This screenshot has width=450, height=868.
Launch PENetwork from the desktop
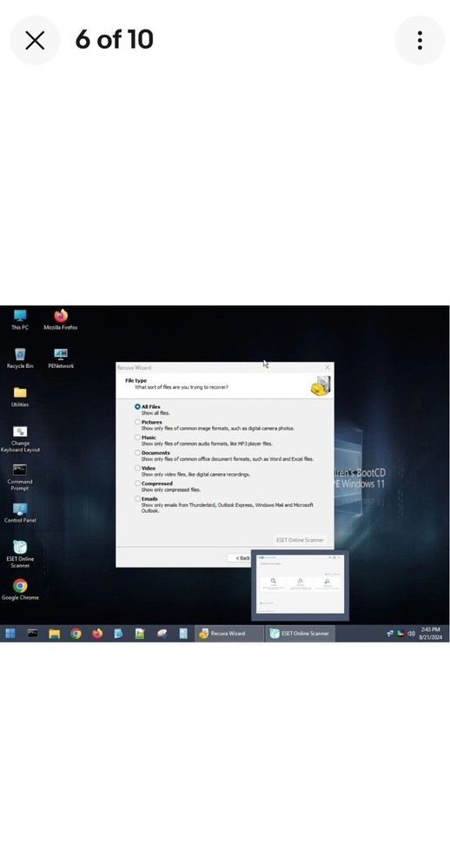coord(61,358)
